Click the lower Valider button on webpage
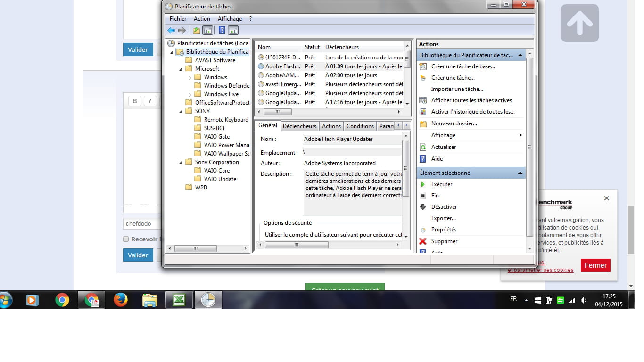644x362 pixels. (x=138, y=255)
